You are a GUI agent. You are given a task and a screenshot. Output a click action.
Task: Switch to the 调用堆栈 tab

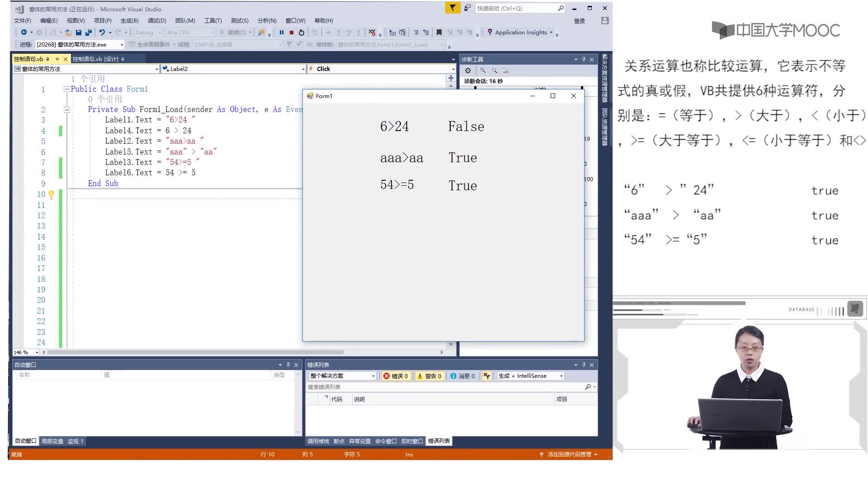pos(318,441)
